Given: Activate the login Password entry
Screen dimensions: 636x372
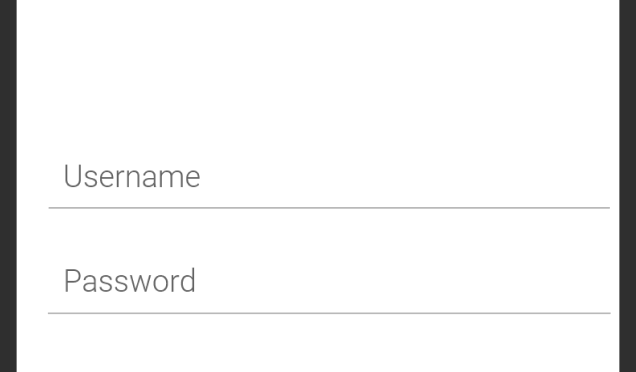Looking at the screenshot, I should tap(329, 282).
